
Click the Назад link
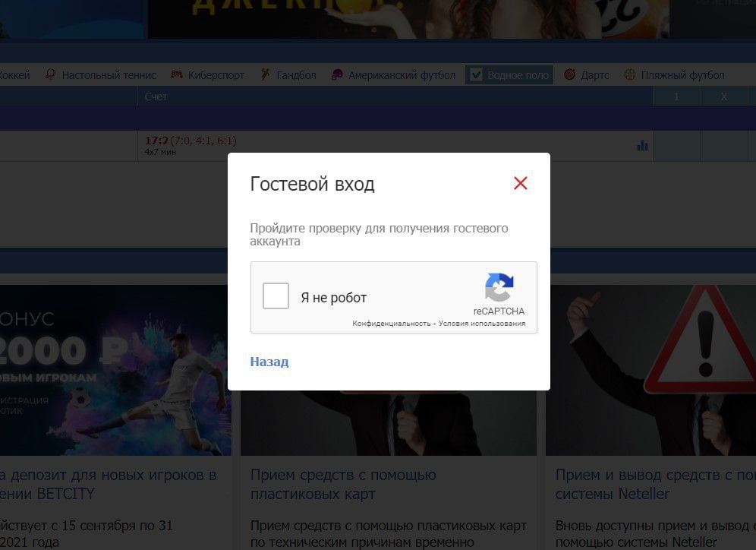tap(269, 362)
